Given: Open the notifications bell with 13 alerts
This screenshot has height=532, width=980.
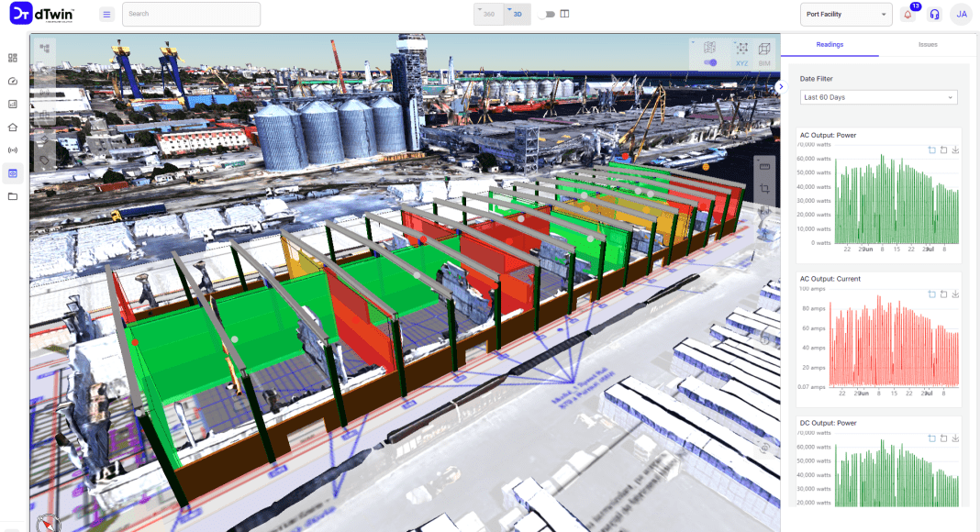Looking at the screenshot, I should click(x=908, y=15).
